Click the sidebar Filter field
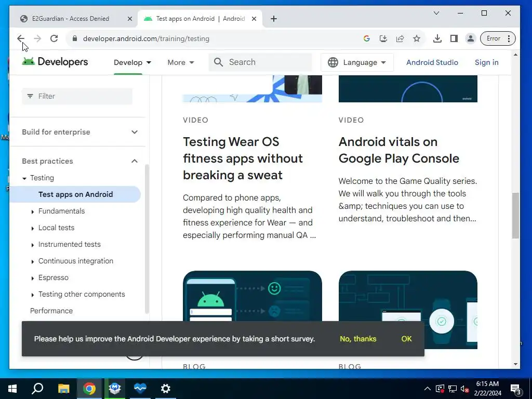The width and height of the screenshot is (532, 399). pos(77,96)
